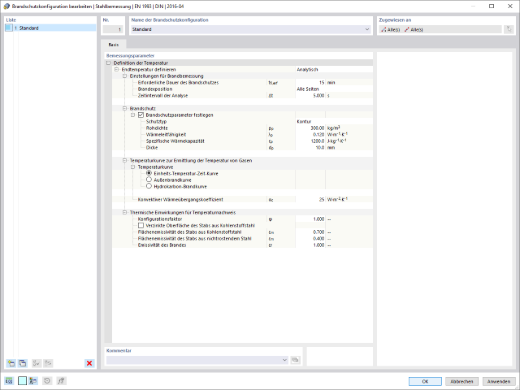Edit the Wärmeleitfähigkeit value 0.120
Image resolution: width=520 pixels, height=390 pixels.
[310, 134]
